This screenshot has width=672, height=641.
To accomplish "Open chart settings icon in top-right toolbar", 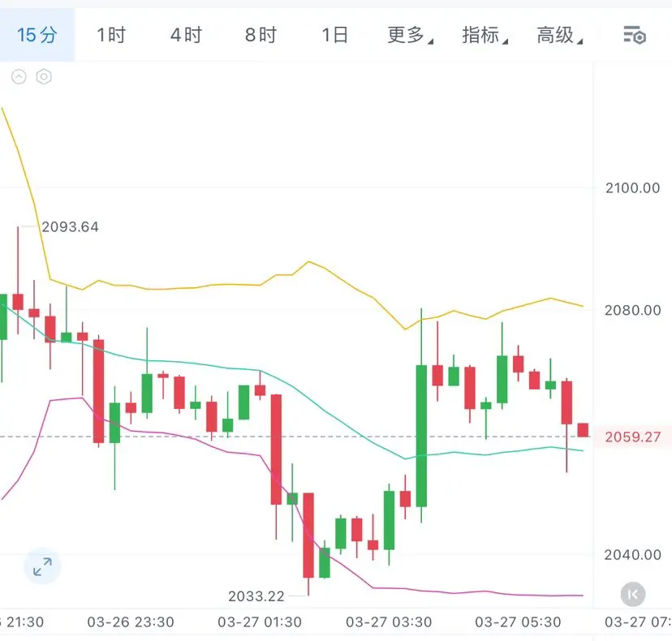I will 634,35.
